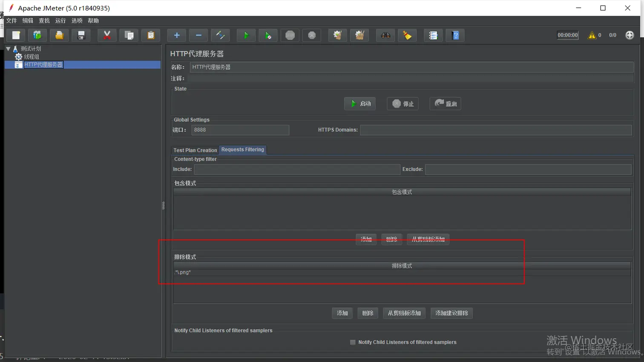The image size is (644, 362).
Task: Click the Copy toolbar icon
Action: click(x=129, y=35)
